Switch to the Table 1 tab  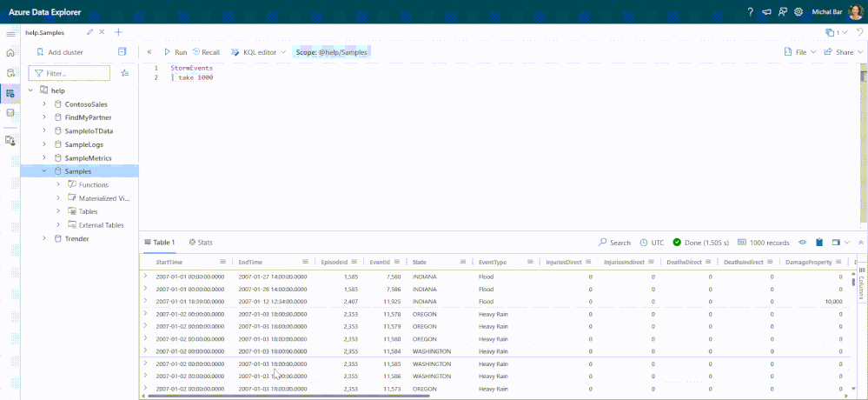[159, 242]
